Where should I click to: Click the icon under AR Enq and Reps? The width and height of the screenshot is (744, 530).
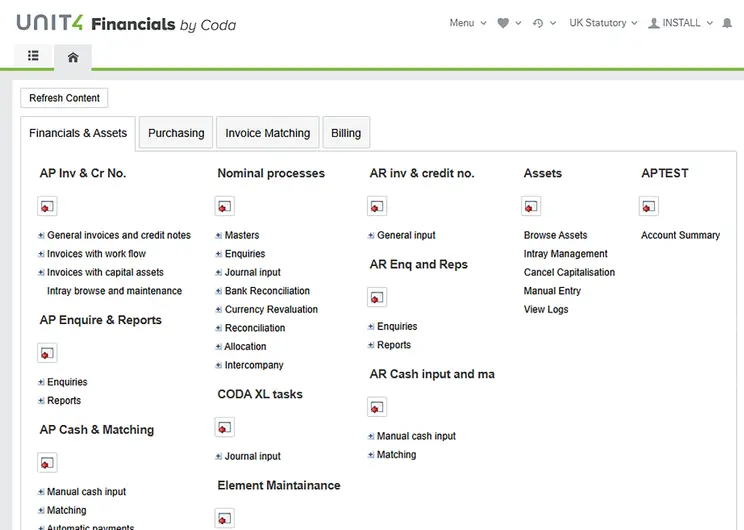[377, 298]
